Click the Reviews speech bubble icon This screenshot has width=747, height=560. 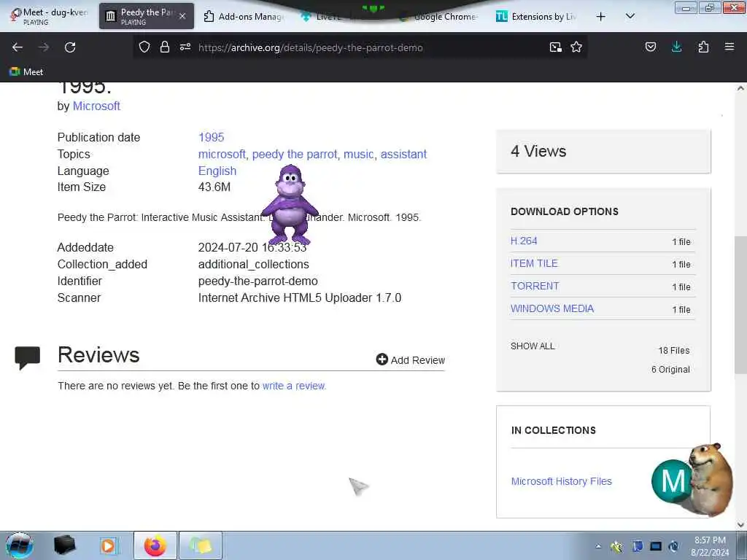pyautogui.click(x=27, y=358)
